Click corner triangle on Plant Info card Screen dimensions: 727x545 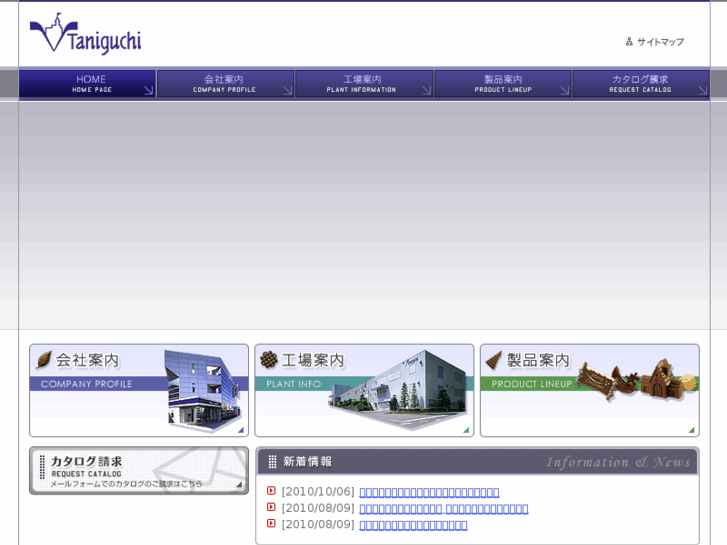(466, 430)
